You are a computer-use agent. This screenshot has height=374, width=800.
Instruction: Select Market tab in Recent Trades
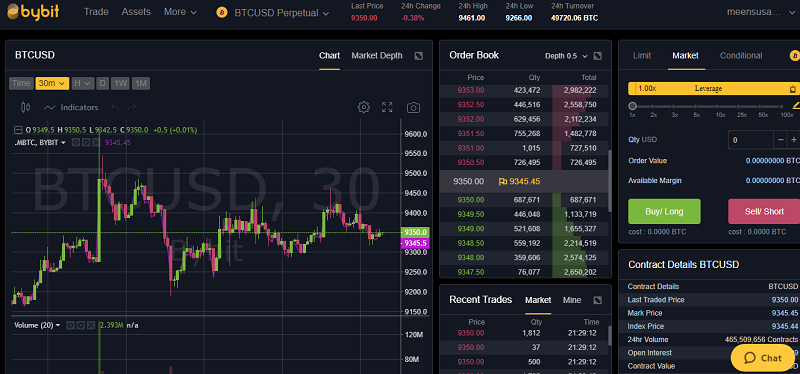pyautogui.click(x=538, y=300)
